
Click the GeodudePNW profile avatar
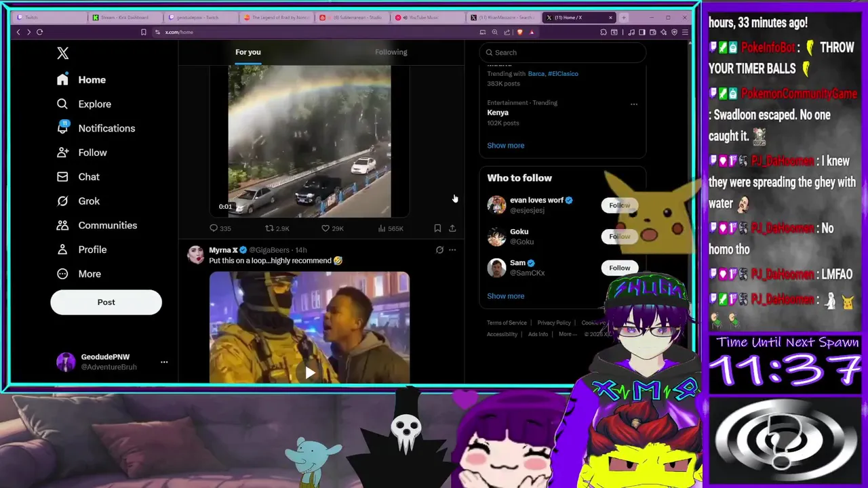(66, 362)
